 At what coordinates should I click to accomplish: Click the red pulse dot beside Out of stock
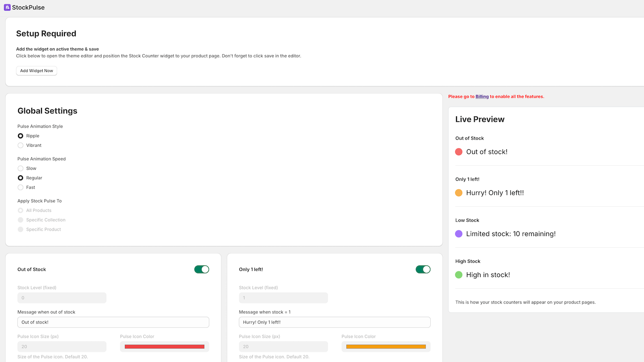pyautogui.click(x=458, y=152)
